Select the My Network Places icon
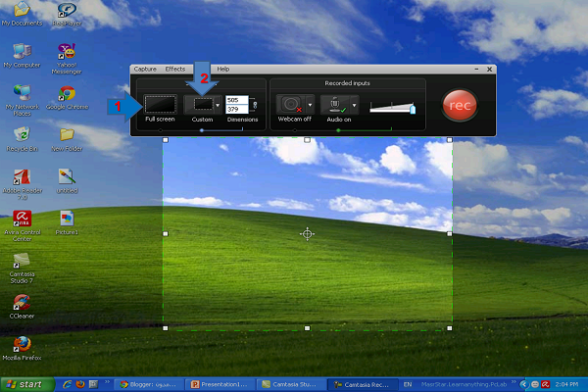This screenshot has height=392, width=588. click(x=23, y=101)
